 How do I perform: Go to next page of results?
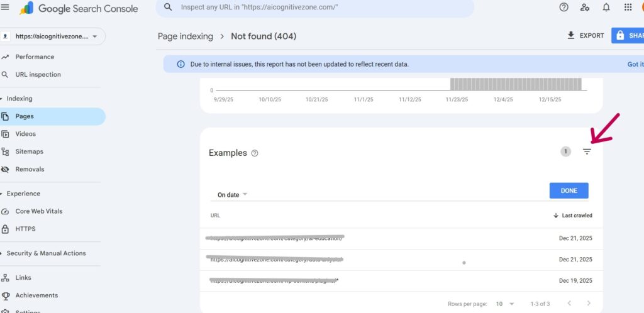(x=589, y=304)
